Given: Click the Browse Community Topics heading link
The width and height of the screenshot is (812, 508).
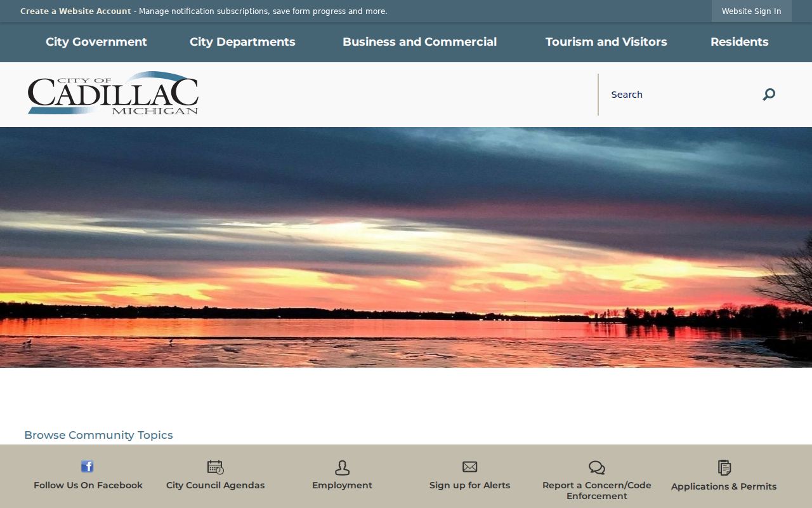Looking at the screenshot, I should pos(98,435).
